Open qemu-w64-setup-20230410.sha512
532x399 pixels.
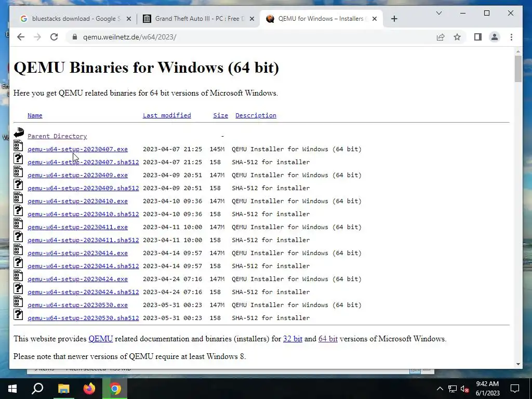[x=83, y=214]
